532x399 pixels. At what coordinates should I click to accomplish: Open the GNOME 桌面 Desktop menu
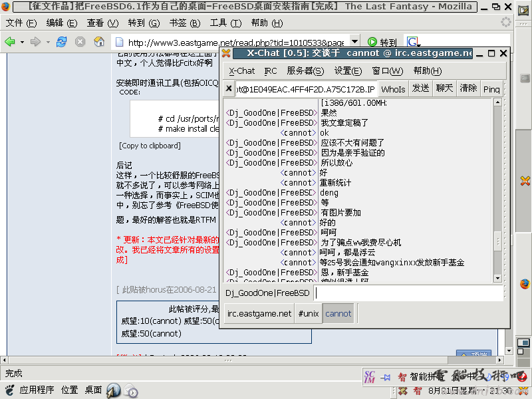[93, 390]
